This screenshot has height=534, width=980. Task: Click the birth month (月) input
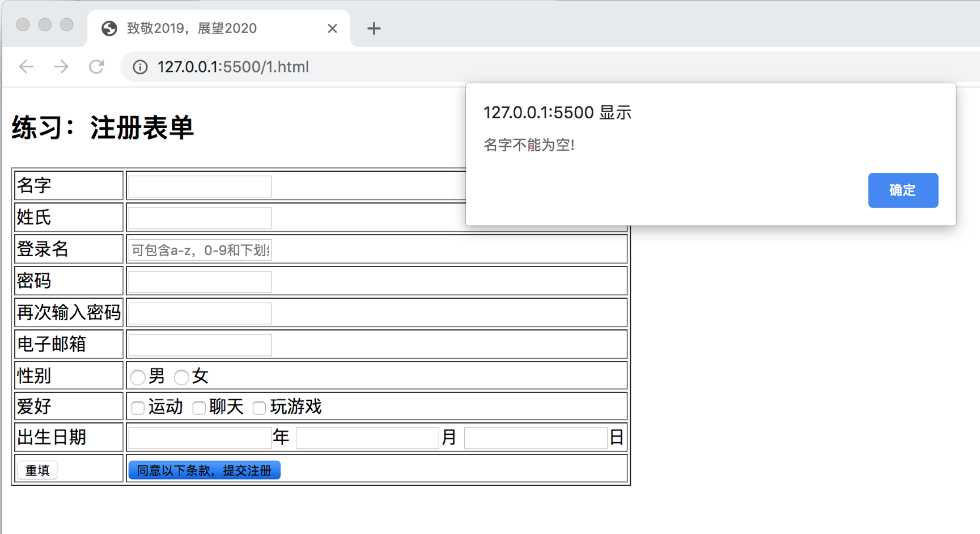pos(367,438)
